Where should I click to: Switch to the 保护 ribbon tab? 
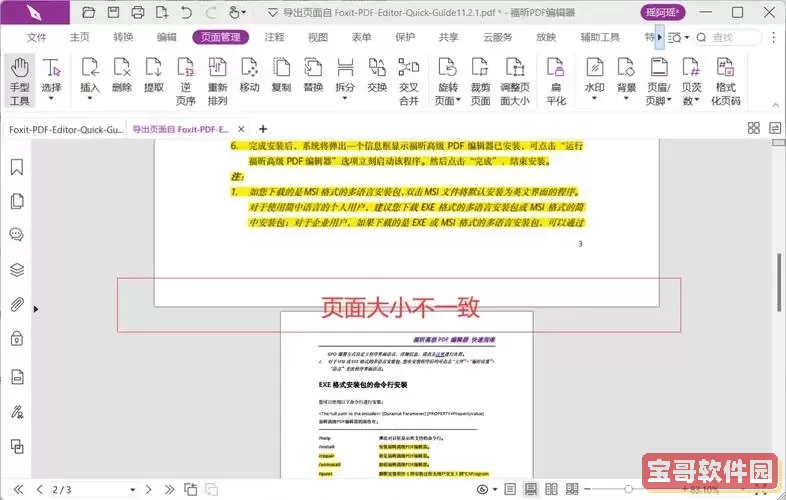tap(405, 37)
